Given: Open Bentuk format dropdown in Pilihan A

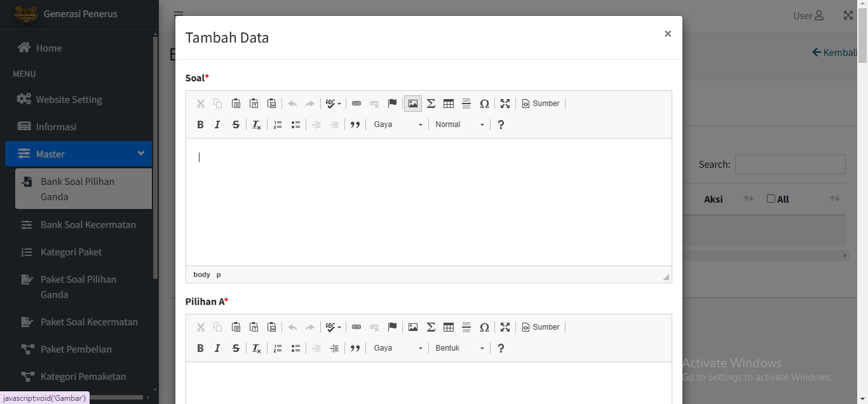Looking at the screenshot, I should [x=459, y=348].
